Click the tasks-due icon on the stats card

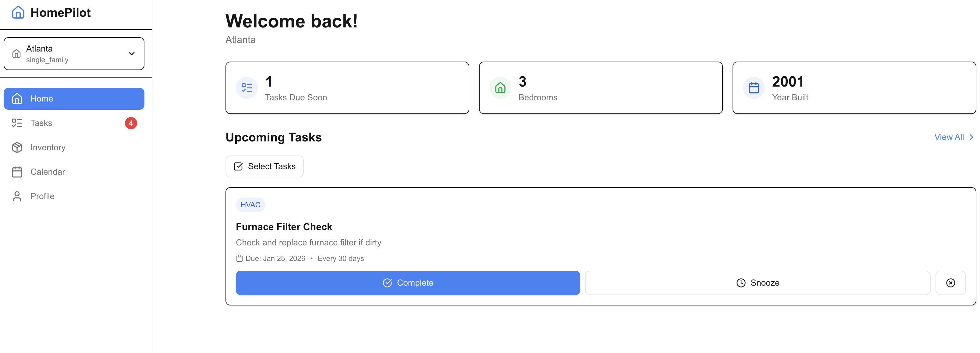pyautogui.click(x=247, y=87)
